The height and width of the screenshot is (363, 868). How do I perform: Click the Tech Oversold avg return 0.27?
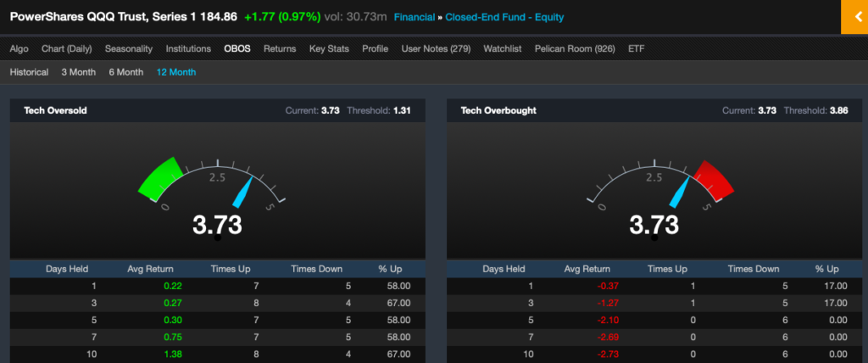pos(173,303)
